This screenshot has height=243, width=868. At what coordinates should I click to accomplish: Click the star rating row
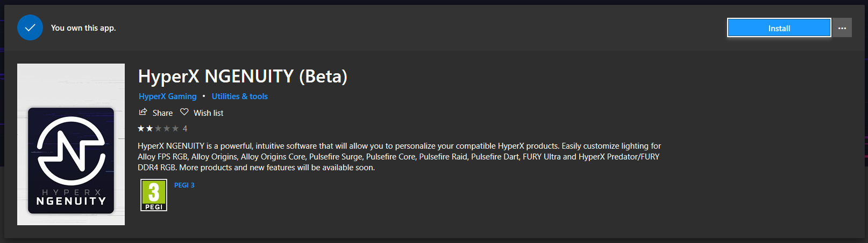(158, 129)
